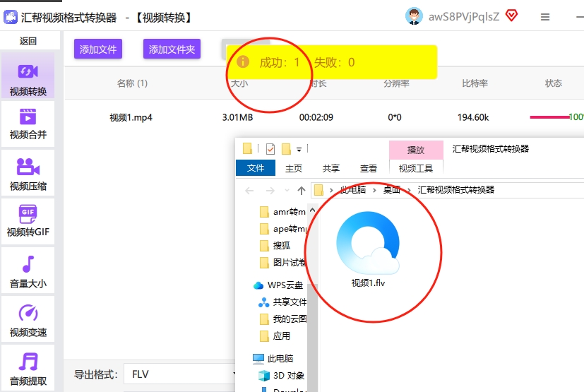Click the 此电脑 address bar segment
584x392 pixels.
coord(353,190)
